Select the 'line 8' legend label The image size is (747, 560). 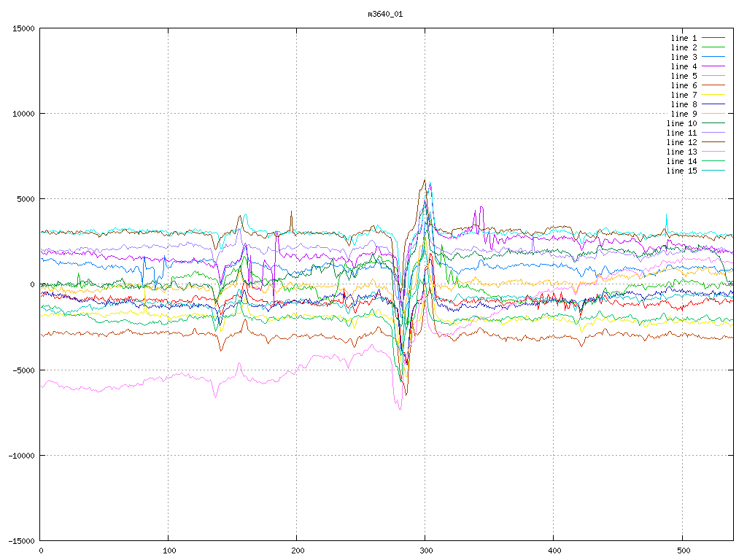click(684, 104)
